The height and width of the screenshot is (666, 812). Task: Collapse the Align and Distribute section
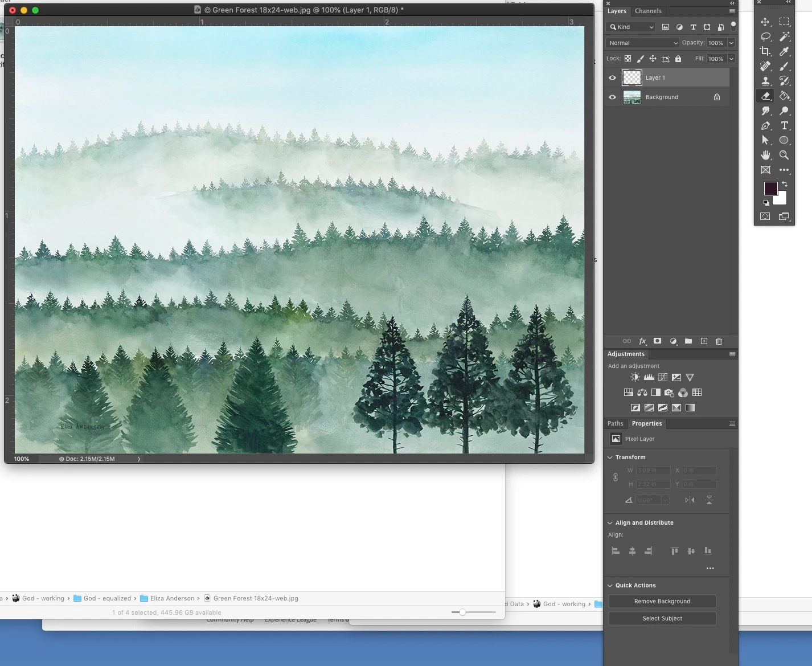tap(610, 523)
